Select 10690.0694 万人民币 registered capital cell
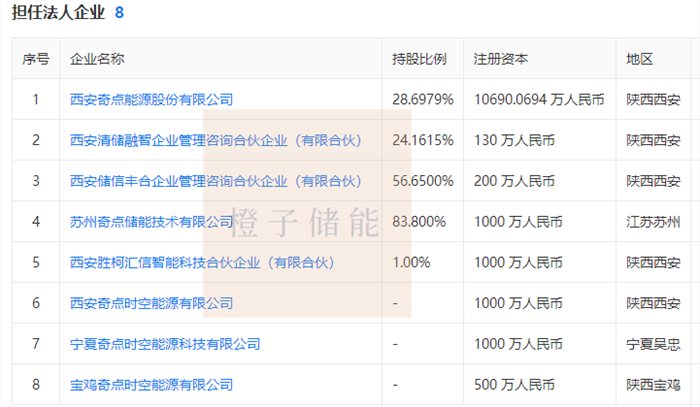Screen dimensions: 700x407 (539, 100)
